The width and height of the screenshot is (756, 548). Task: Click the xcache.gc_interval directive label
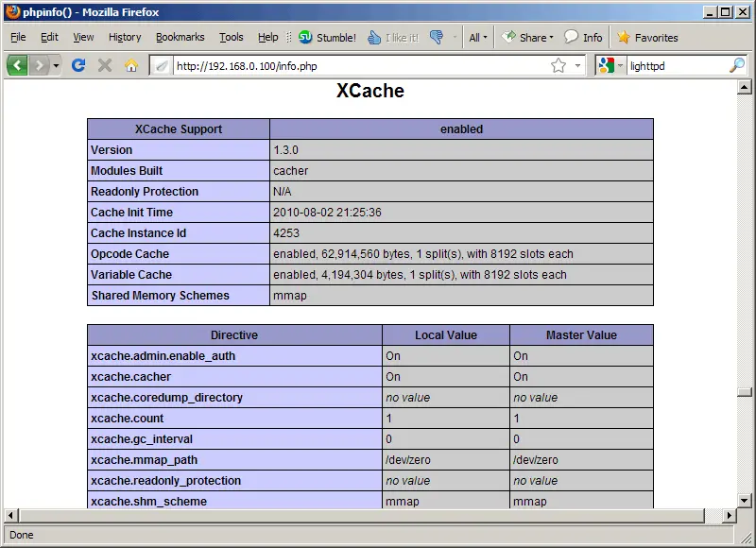click(x=142, y=438)
